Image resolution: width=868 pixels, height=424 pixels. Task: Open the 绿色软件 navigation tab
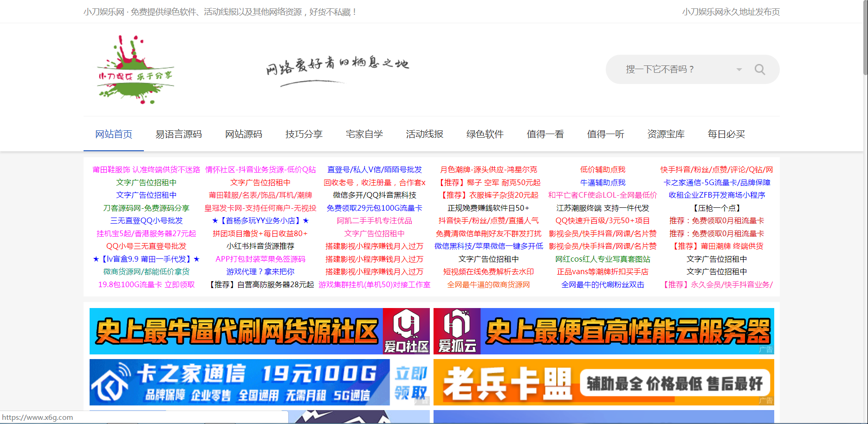[485, 134]
